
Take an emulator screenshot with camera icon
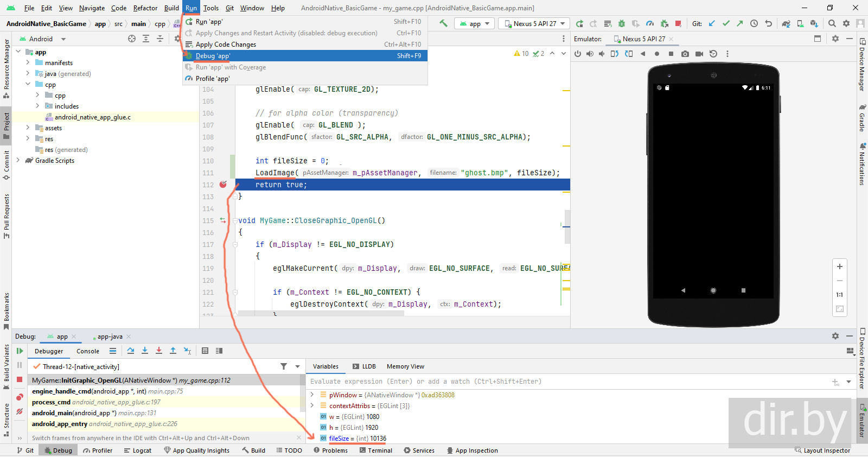coord(685,54)
